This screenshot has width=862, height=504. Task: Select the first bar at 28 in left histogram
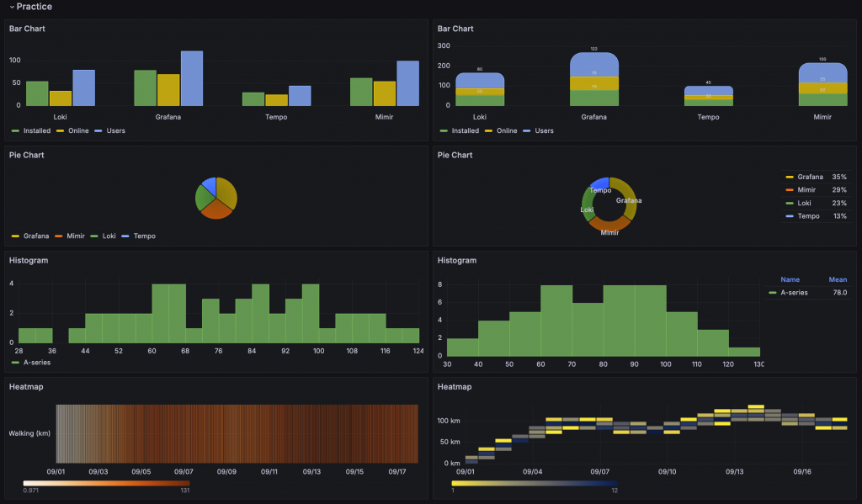(x=27, y=336)
